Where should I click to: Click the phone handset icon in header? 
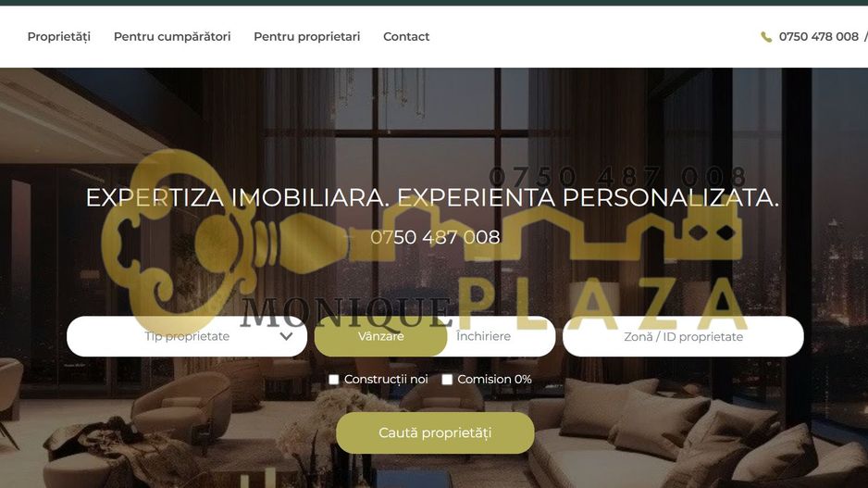pos(766,36)
